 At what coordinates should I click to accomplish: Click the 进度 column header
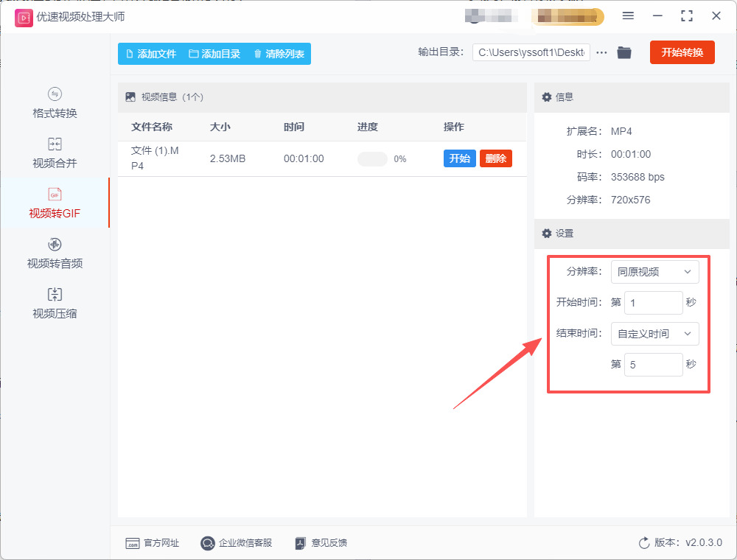coord(368,127)
